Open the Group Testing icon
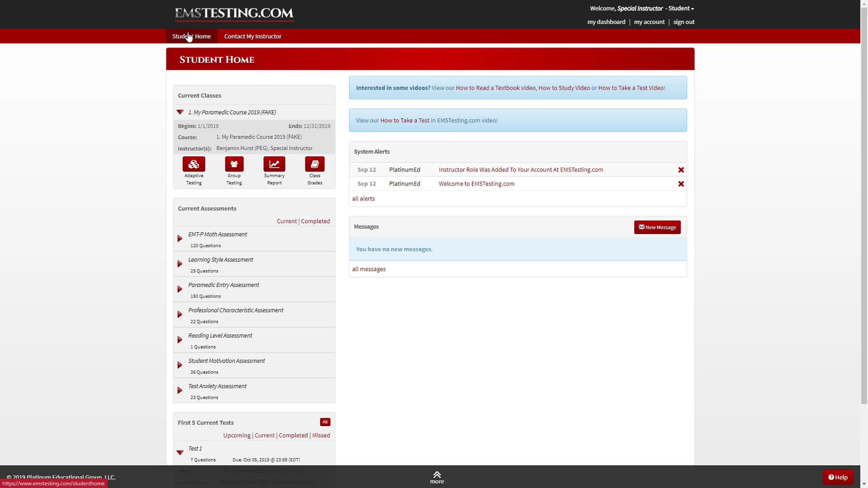 pos(234,164)
